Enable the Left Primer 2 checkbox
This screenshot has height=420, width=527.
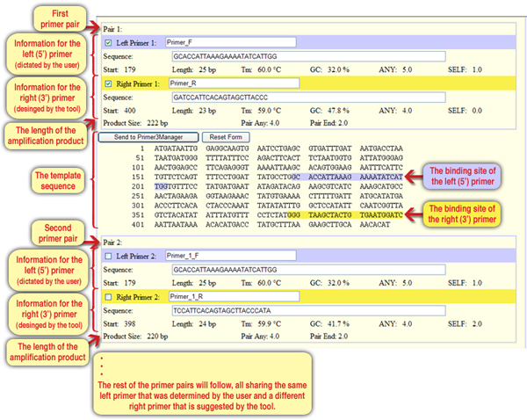click(x=107, y=254)
